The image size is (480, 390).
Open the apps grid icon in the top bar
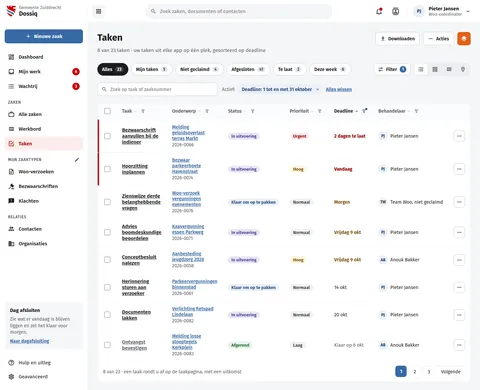point(98,11)
